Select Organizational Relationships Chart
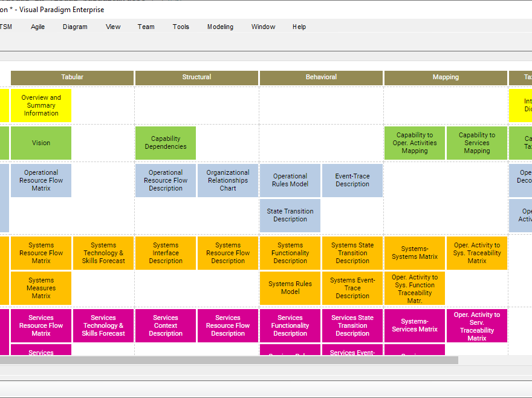 (x=228, y=180)
